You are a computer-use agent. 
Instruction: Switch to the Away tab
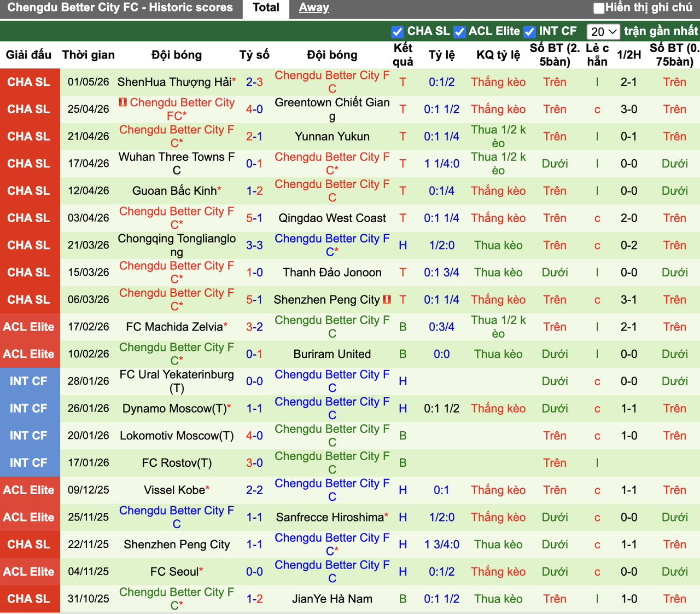(314, 8)
